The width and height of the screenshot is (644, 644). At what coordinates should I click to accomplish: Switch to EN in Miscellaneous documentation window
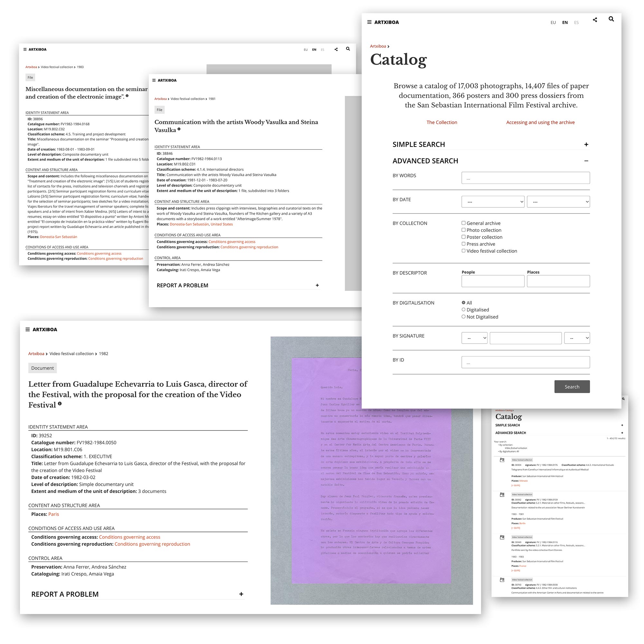[314, 50]
